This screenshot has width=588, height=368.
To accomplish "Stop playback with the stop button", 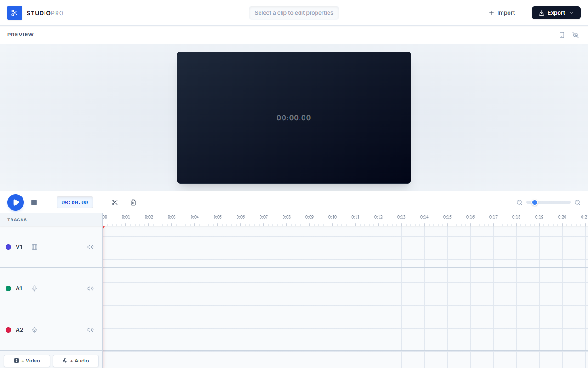I will tap(34, 202).
